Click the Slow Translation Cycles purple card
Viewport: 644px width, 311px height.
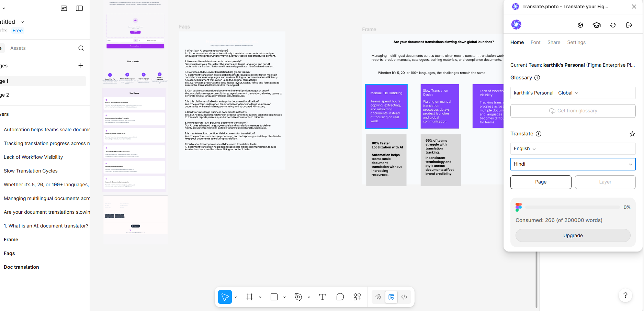click(440, 107)
